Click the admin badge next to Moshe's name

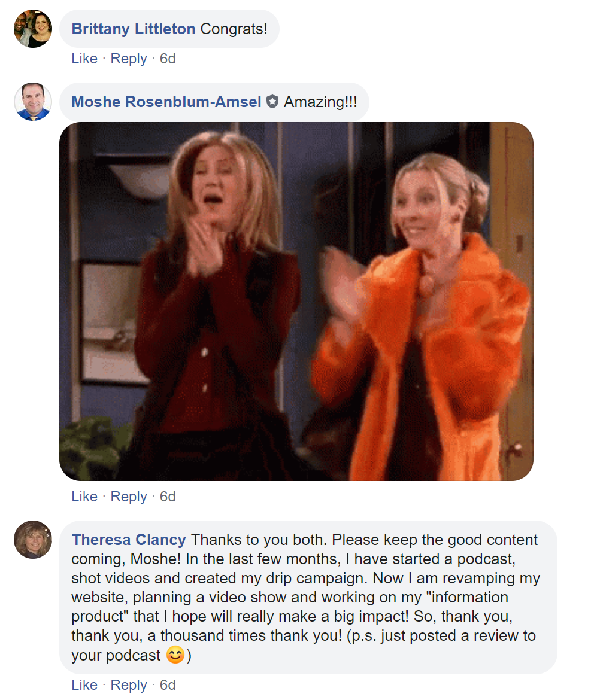[272, 102]
